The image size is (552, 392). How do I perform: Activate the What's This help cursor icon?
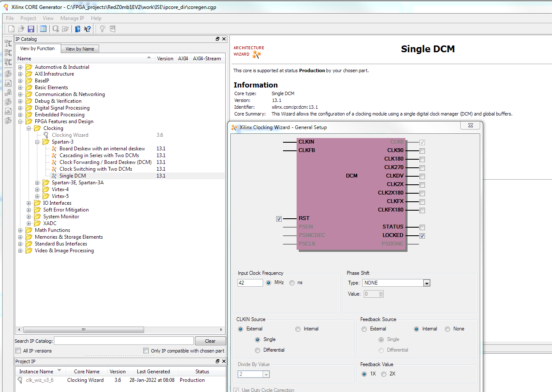[88, 29]
